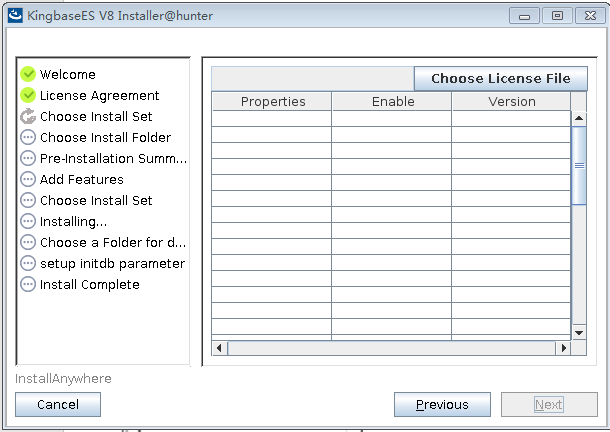Go back with the Previous button
The width and height of the screenshot is (610, 432).
click(442, 404)
